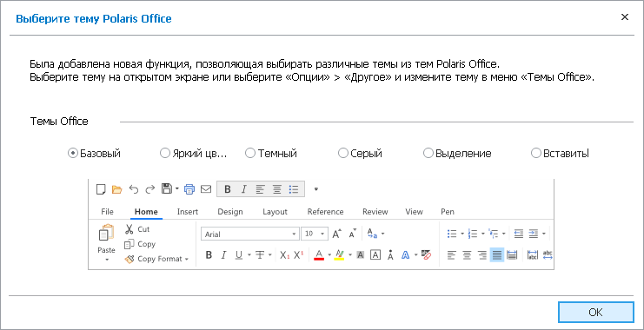The width and height of the screenshot is (644, 330).
Task: Open the Review tab
Action: click(375, 212)
